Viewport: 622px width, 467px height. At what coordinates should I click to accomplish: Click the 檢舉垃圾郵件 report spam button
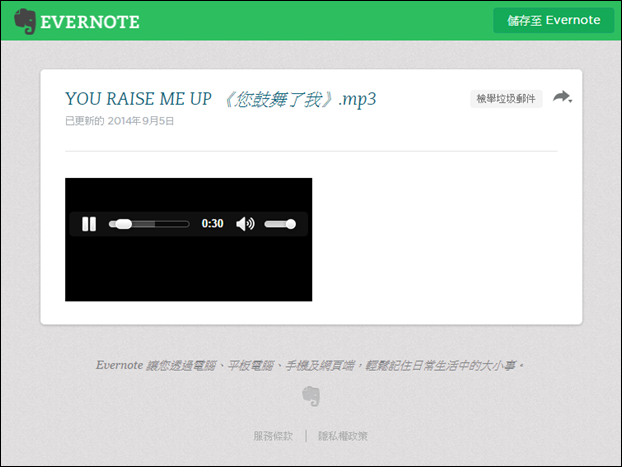click(506, 98)
